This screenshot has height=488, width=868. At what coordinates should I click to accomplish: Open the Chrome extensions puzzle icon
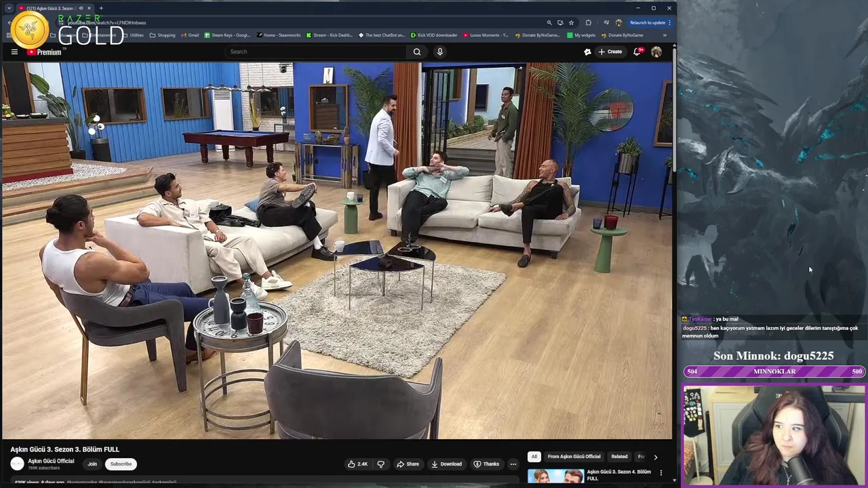point(588,22)
